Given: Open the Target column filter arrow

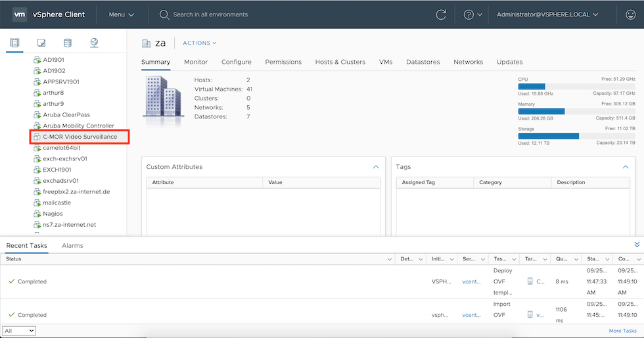Looking at the screenshot, I should click(x=545, y=259).
